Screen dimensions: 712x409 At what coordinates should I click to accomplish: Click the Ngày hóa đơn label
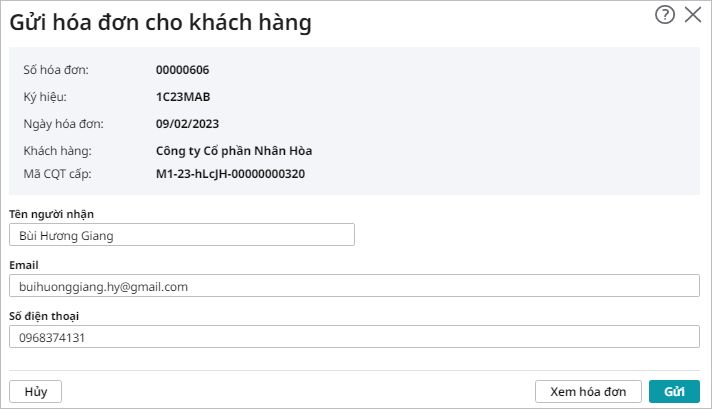click(x=63, y=124)
